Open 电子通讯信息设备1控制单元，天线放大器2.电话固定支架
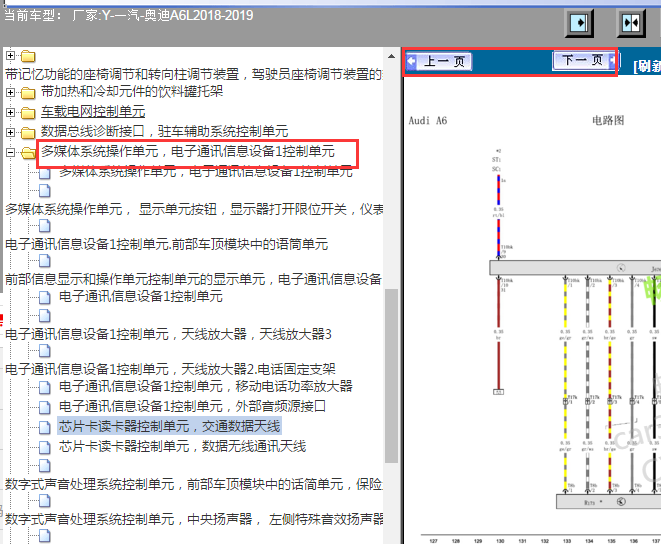 [x=170, y=369]
